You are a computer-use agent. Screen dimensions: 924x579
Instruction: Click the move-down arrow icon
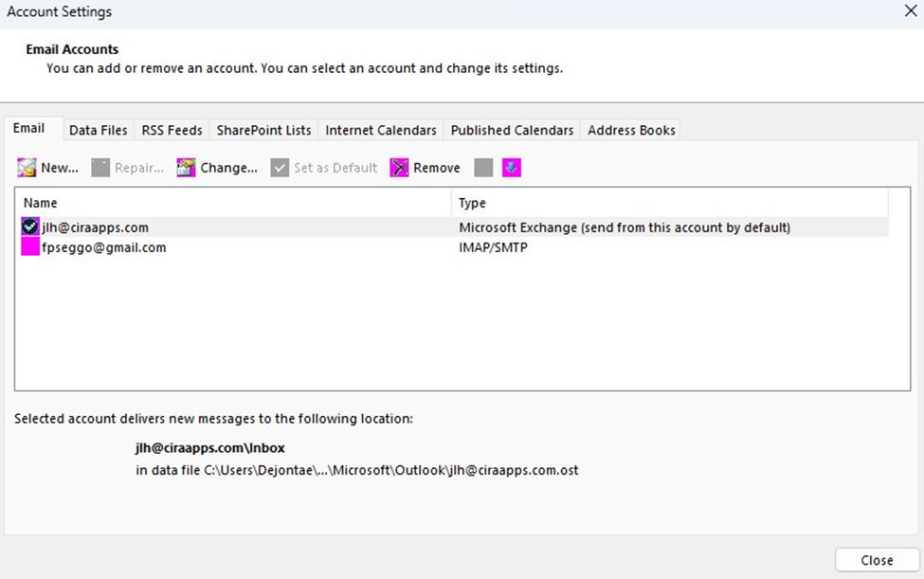(x=512, y=168)
